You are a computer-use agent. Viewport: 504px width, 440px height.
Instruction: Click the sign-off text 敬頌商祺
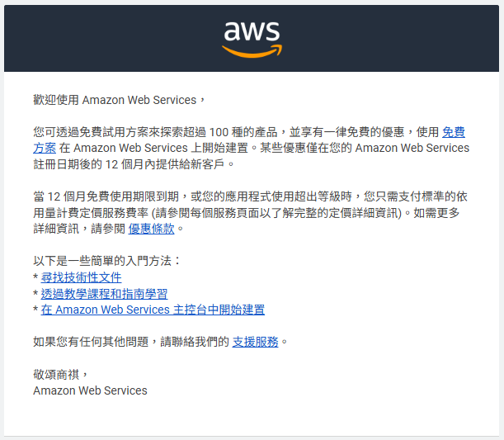[x=60, y=375]
